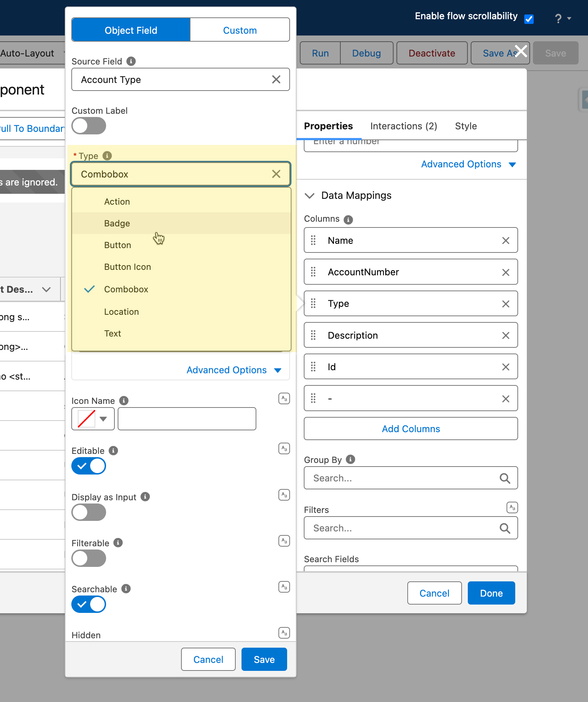Viewport: 588px width, 702px height.
Task: Switch to the Custom tab
Action: 240,30
